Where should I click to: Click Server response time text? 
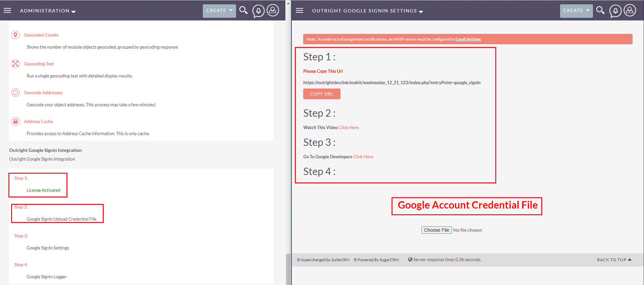point(447,260)
